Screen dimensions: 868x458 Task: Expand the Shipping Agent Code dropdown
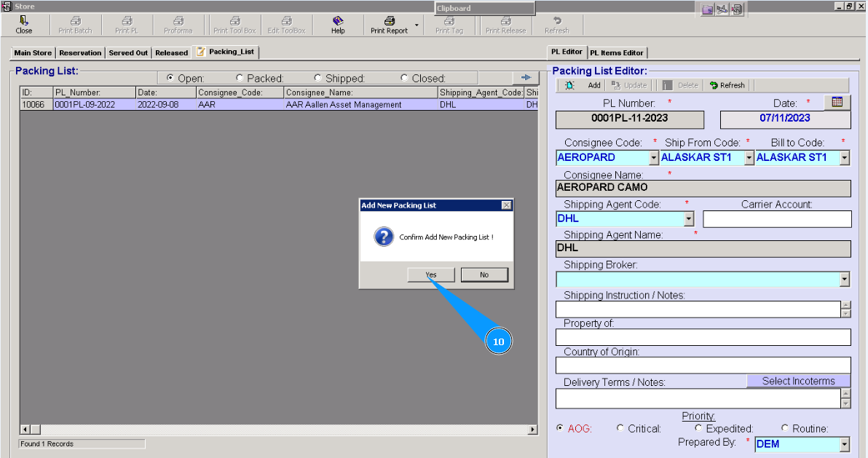pyautogui.click(x=689, y=218)
